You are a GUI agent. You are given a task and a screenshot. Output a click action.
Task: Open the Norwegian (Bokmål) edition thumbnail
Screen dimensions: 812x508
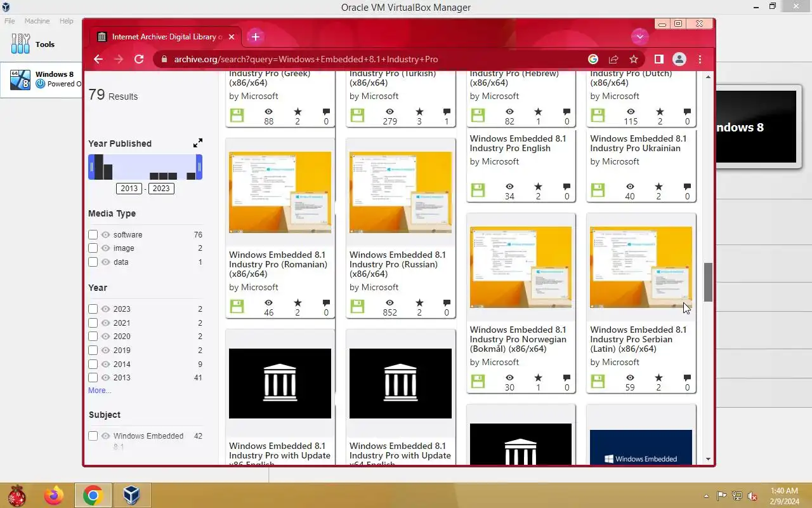pyautogui.click(x=521, y=267)
